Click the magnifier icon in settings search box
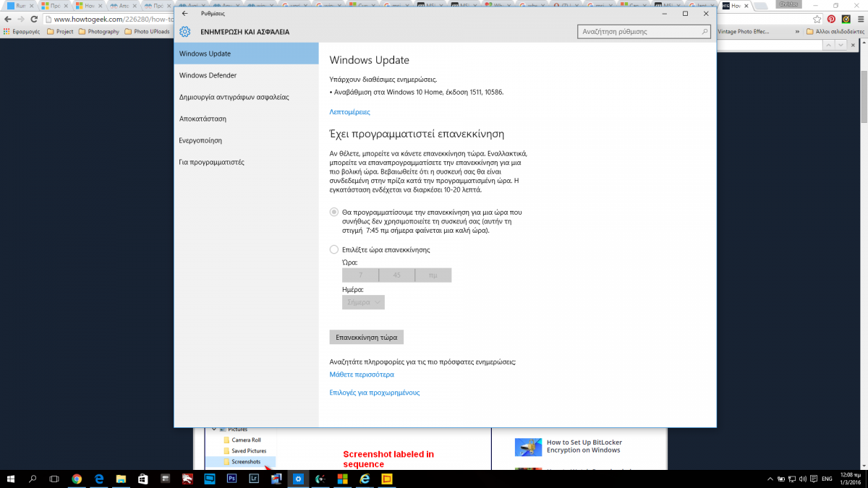868x488 pixels. click(705, 32)
